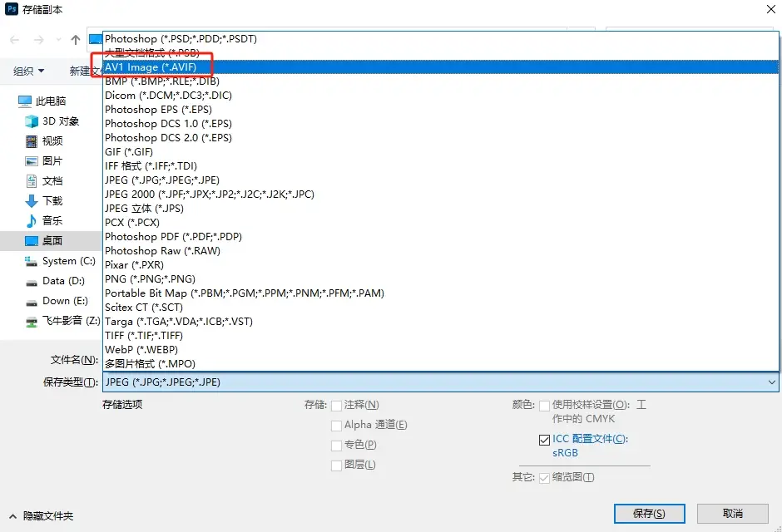Screen dimensions: 782x532
Task: Select Photoshop EPS (*.EPS) format
Action: [441, 109]
